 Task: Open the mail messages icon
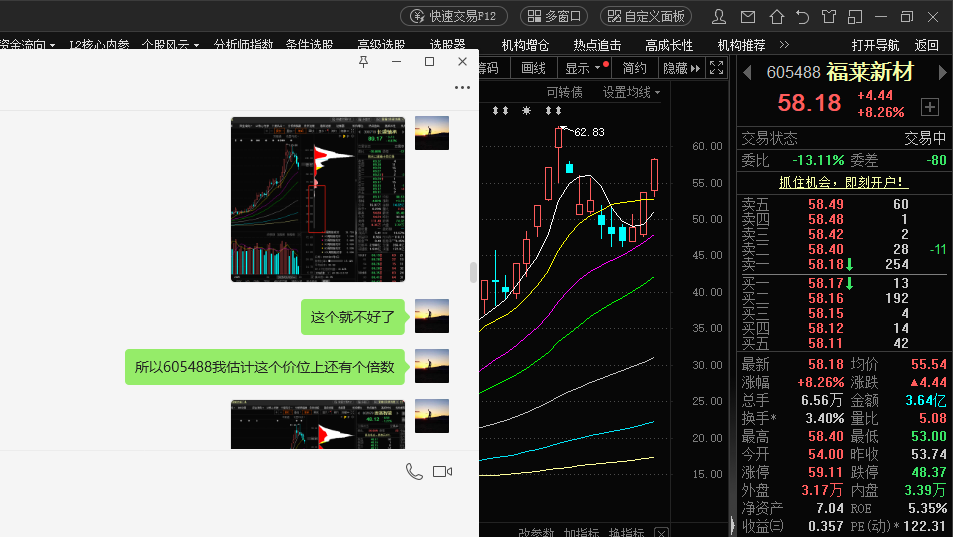coord(747,16)
